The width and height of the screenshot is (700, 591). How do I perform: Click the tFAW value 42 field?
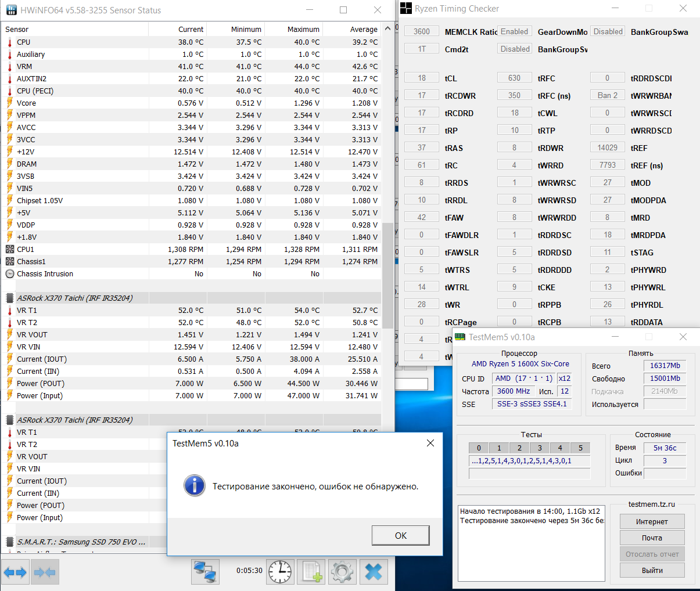422,217
